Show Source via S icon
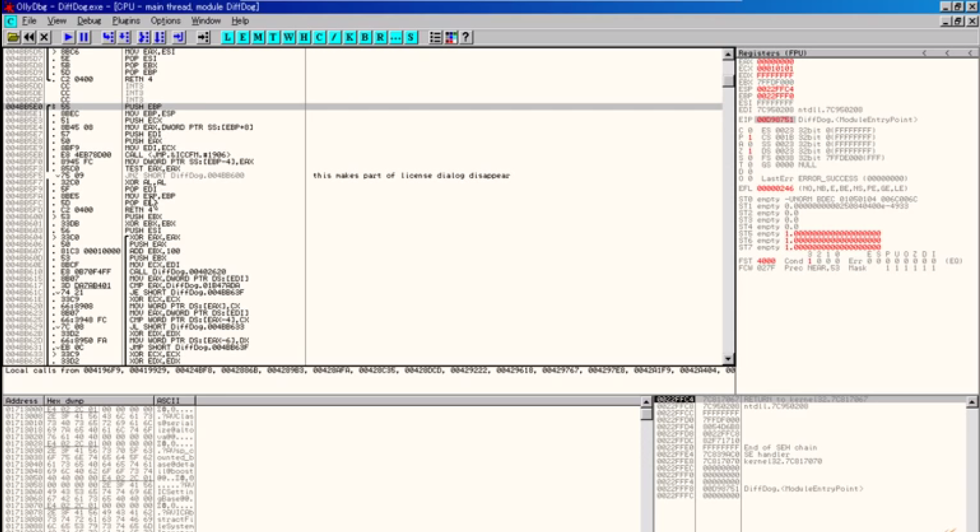The image size is (980, 532). point(411,37)
